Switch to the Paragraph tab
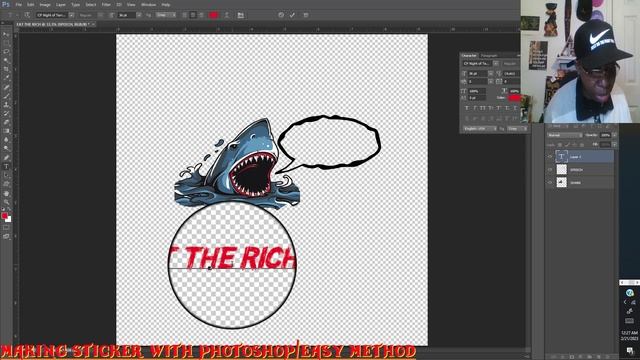This screenshot has width=640, height=360. click(489, 56)
